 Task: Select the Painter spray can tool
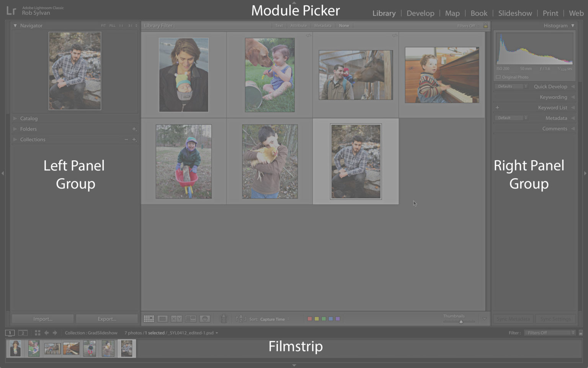[x=224, y=319]
